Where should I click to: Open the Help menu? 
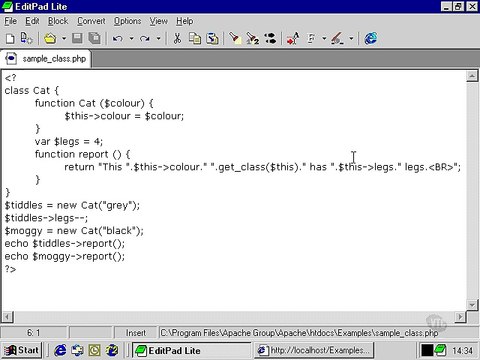click(x=185, y=21)
